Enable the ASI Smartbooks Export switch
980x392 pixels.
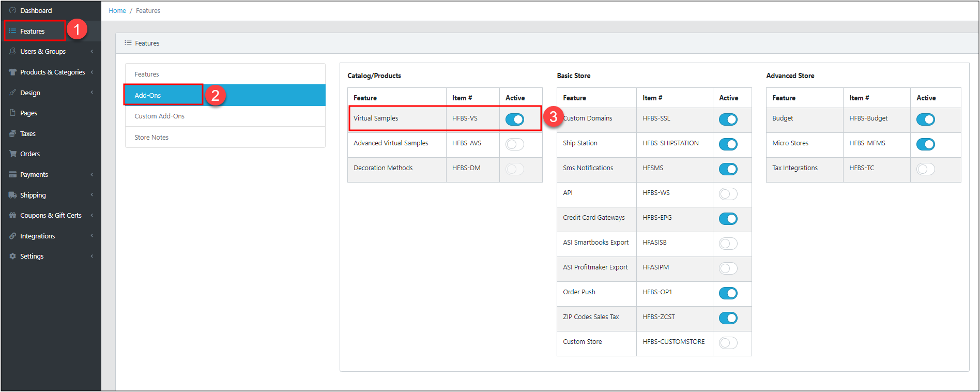pos(728,244)
